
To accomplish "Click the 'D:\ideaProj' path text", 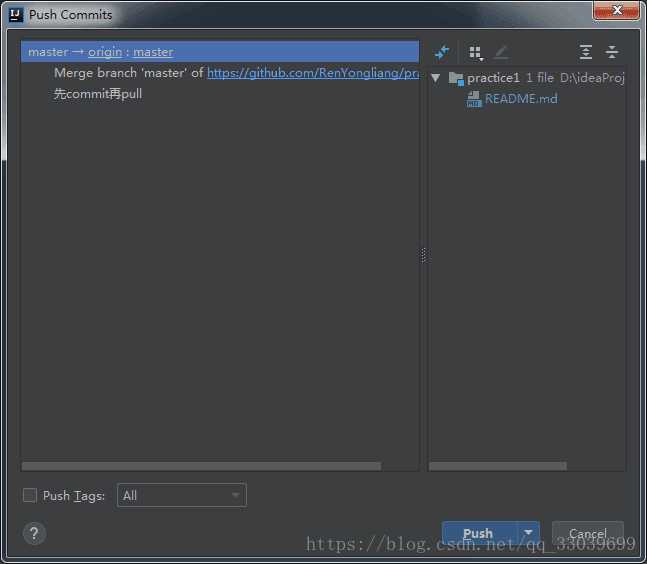I will pyautogui.click(x=592, y=78).
